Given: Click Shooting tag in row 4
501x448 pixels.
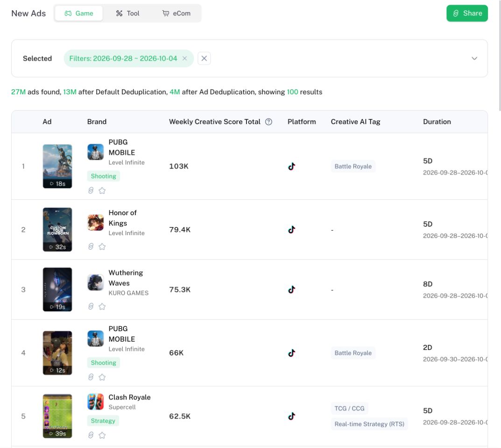Looking at the screenshot, I should 103,363.
